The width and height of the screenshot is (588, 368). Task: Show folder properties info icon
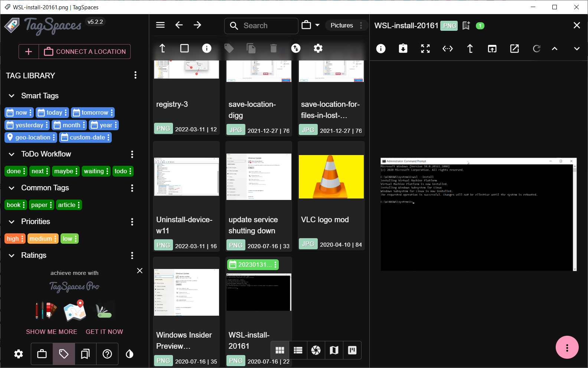[207, 48]
